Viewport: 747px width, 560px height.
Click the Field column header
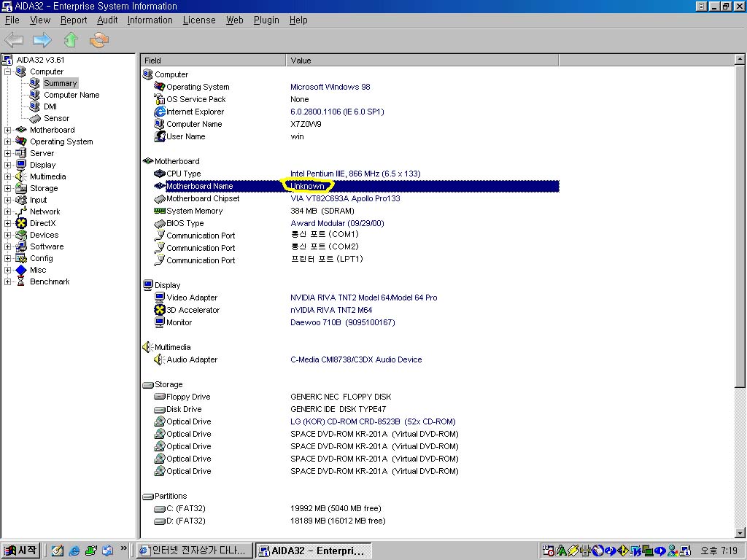213,61
